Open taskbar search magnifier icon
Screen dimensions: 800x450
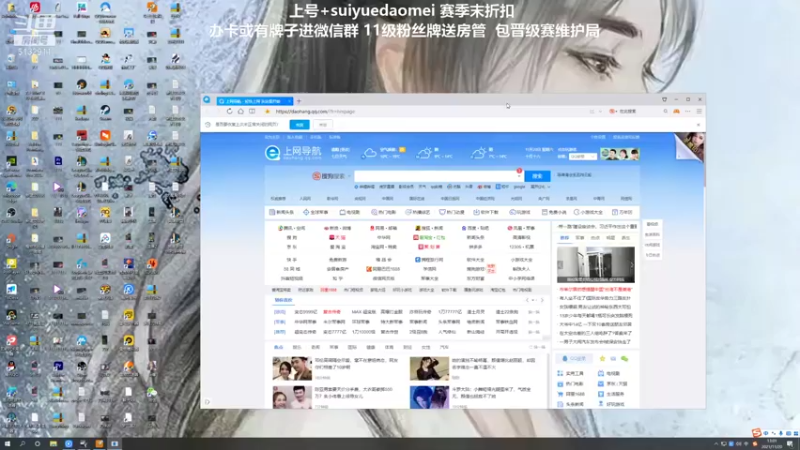(x=22, y=444)
